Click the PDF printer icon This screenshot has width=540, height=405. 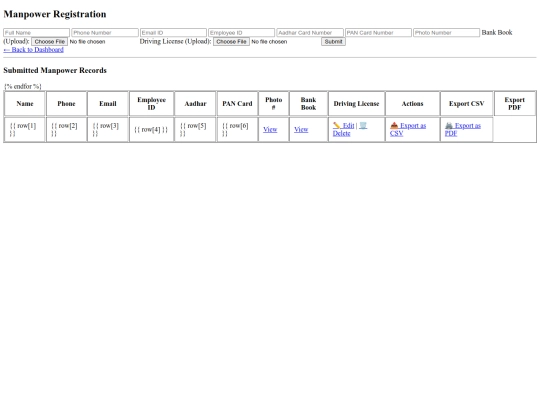pyautogui.click(x=449, y=126)
